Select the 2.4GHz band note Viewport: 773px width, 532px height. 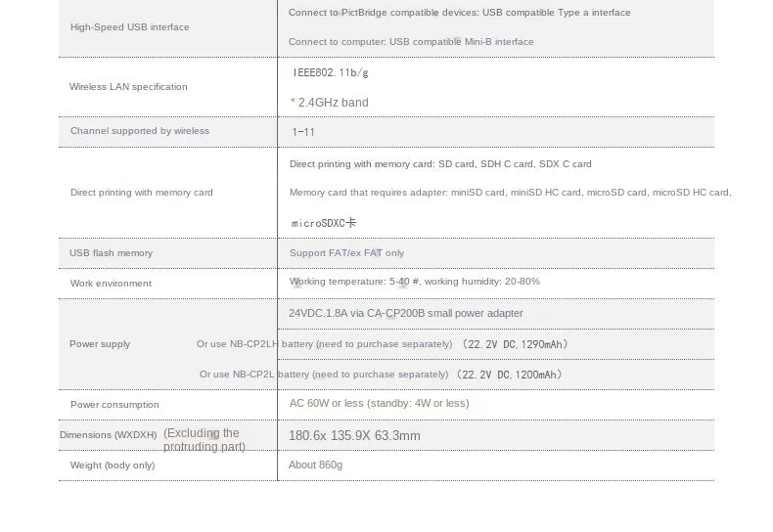pos(330,103)
